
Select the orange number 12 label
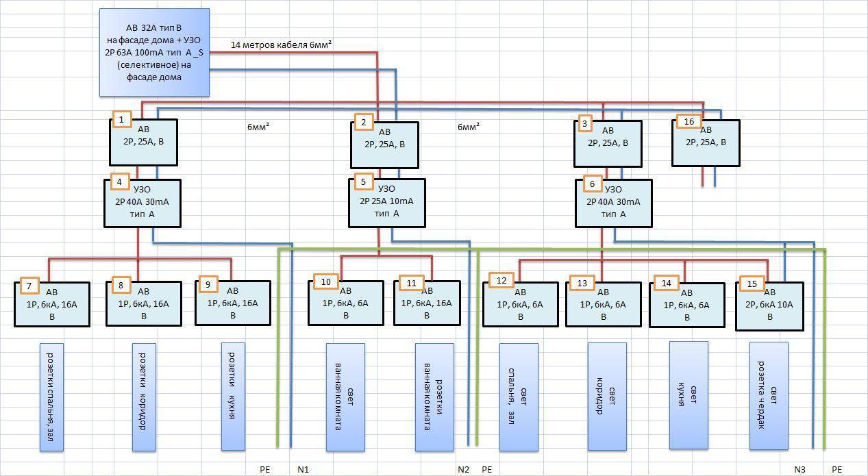[501, 281]
